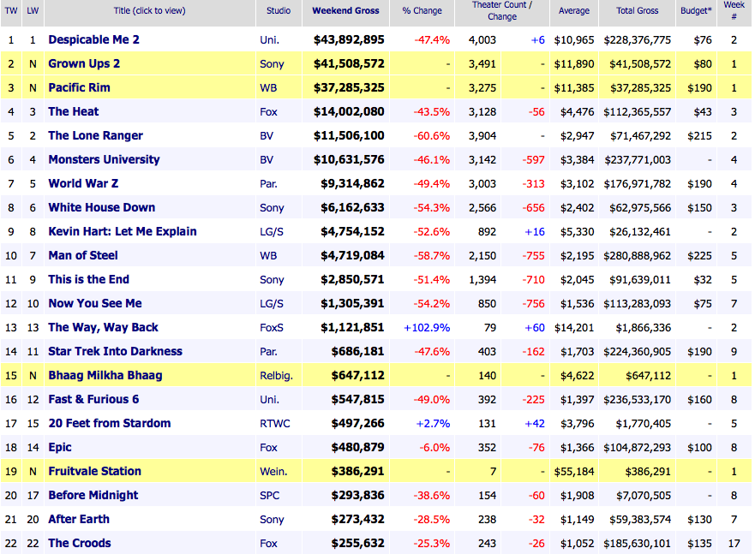Click the Pacific Rim title link
Image resolution: width=755 pixels, height=560 pixels.
79,87
